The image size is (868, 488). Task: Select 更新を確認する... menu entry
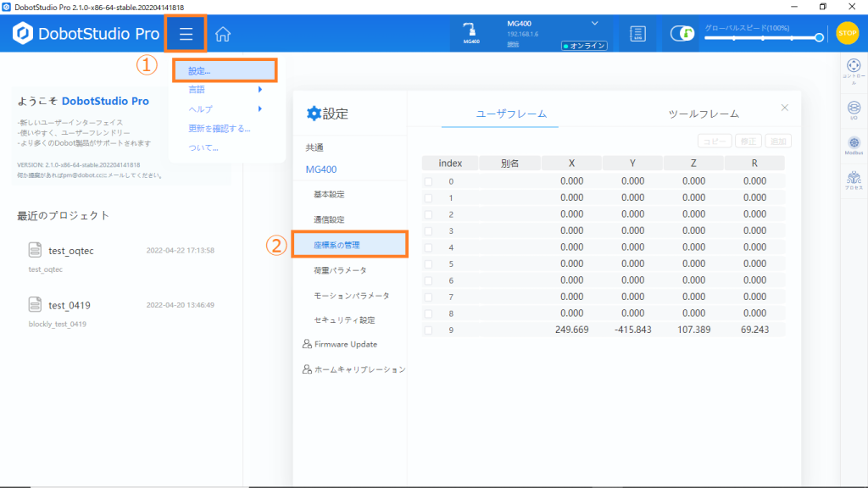tap(220, 129)
